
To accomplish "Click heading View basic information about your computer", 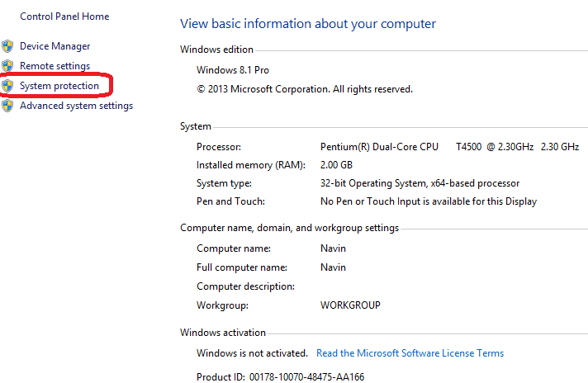I will (308, 24).
